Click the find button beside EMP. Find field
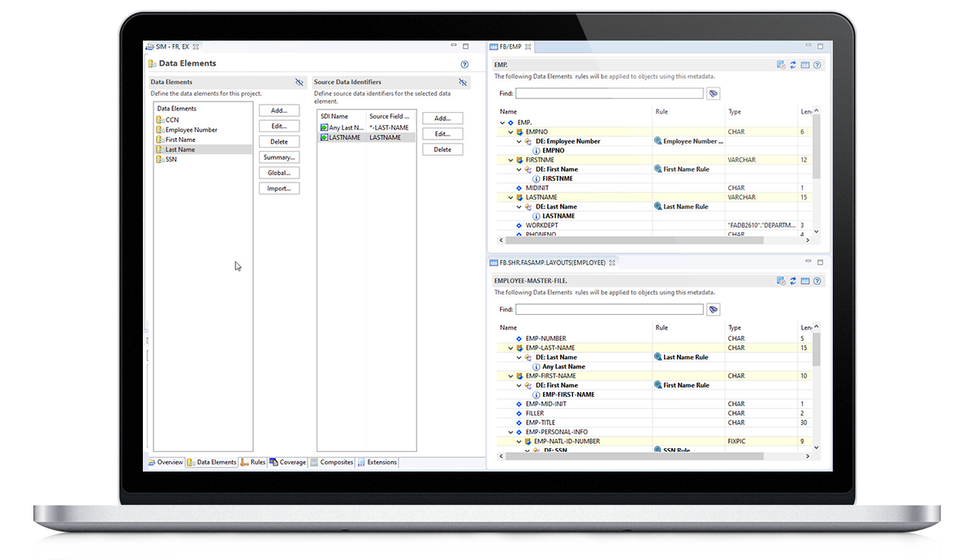 coord(713,94)
